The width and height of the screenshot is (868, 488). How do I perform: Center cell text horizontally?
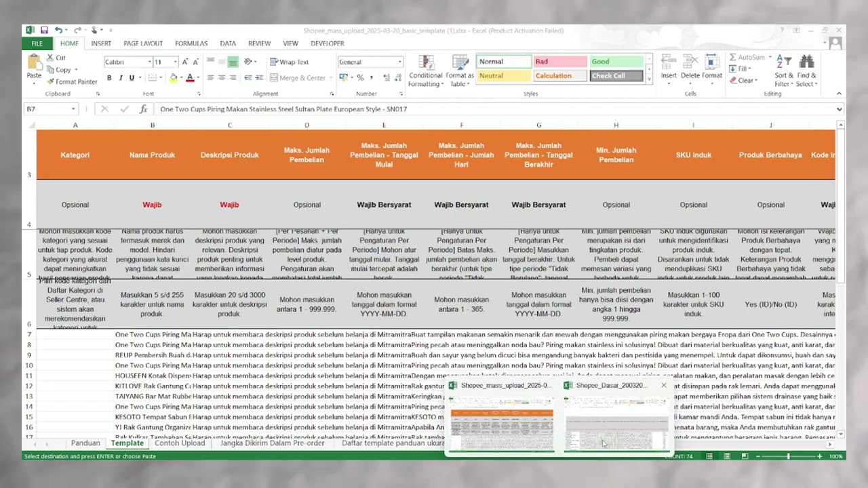(x=222, y=78)
